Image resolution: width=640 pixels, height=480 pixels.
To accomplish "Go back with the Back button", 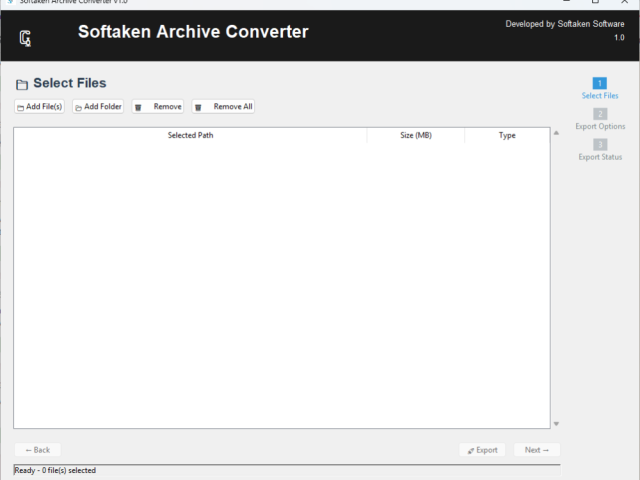I will pyautogui.click(x=38, y=450).
